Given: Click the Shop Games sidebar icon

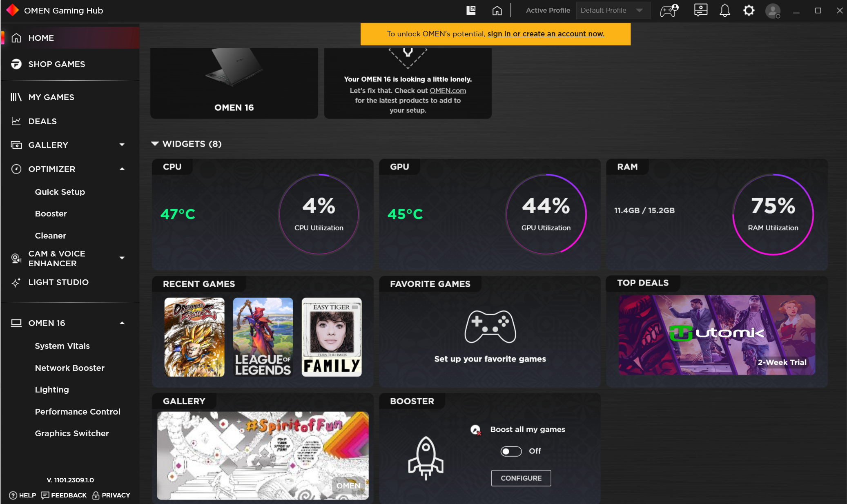Looking at the screenshot, I should (16, 64).
